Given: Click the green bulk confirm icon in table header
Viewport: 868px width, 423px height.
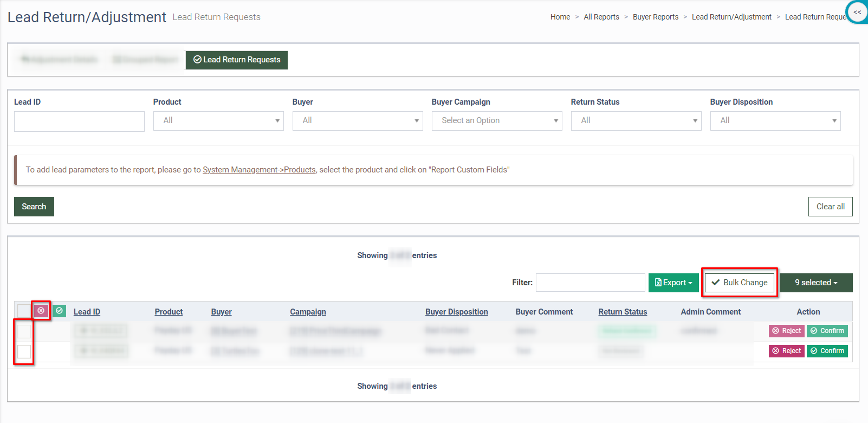Looking at the screenshot, I should tap(60, 311).
